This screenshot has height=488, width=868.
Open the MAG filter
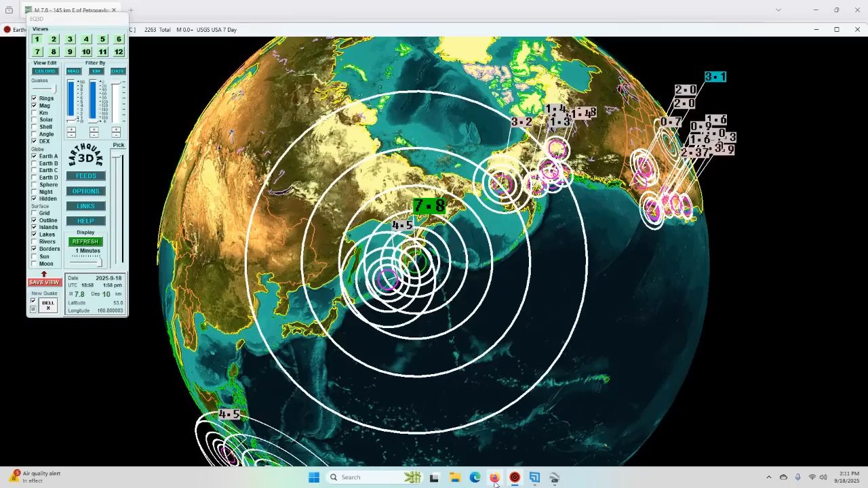[x=73, y=71]
